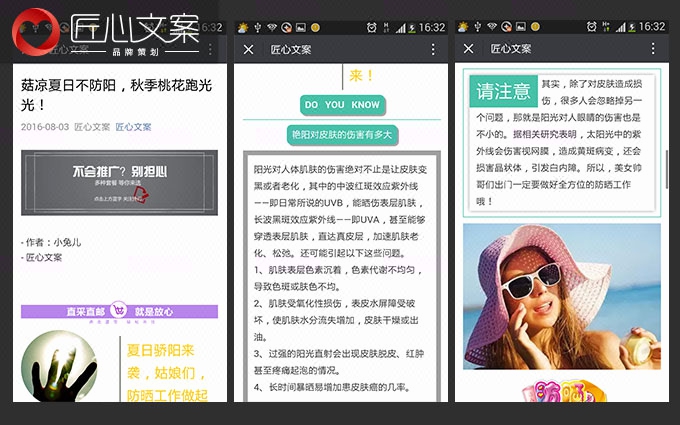This screenshot has width=680, height=425.
Task: Tap the 艳阳对皮肤的伤害有多大 heading label
Action: coord(342,133)
